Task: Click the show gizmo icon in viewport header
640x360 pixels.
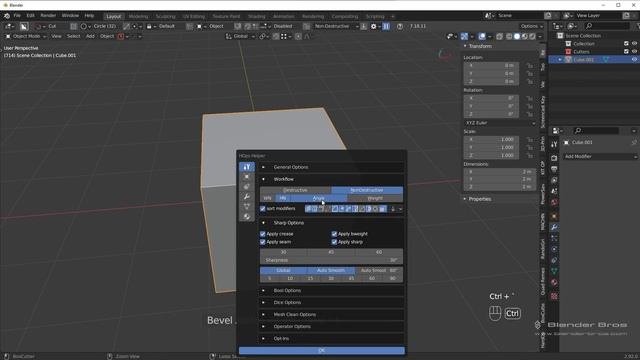Action: tap(464, 36)
